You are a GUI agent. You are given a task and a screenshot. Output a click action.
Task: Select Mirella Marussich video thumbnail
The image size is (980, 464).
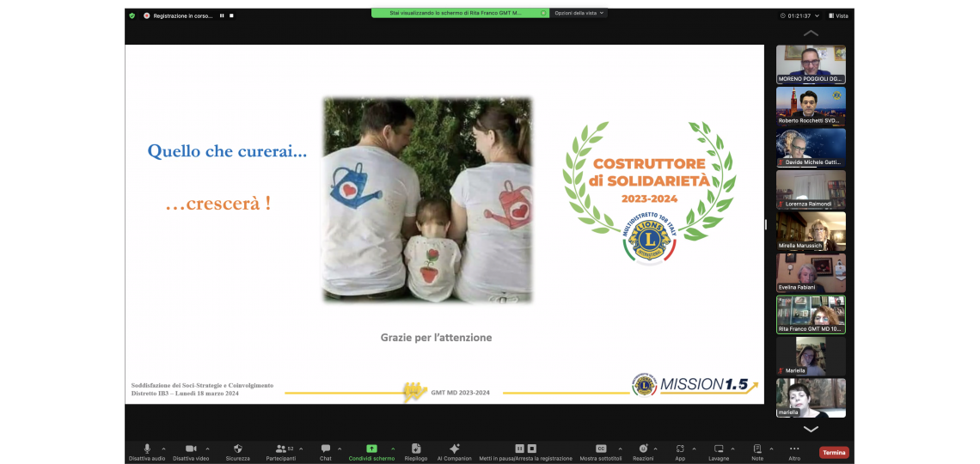(811, 231)
